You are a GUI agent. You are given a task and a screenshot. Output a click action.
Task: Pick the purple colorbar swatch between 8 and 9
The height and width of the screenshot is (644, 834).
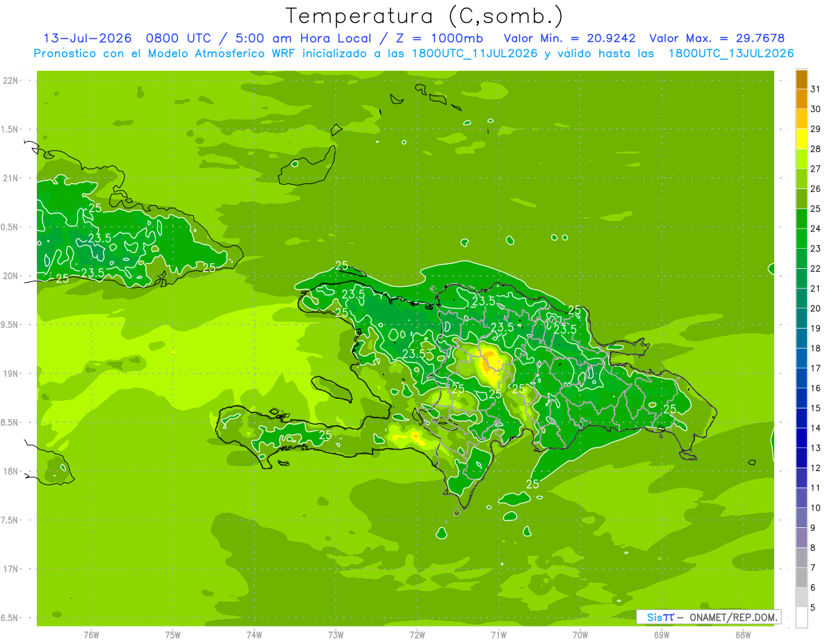coord(801,538)
